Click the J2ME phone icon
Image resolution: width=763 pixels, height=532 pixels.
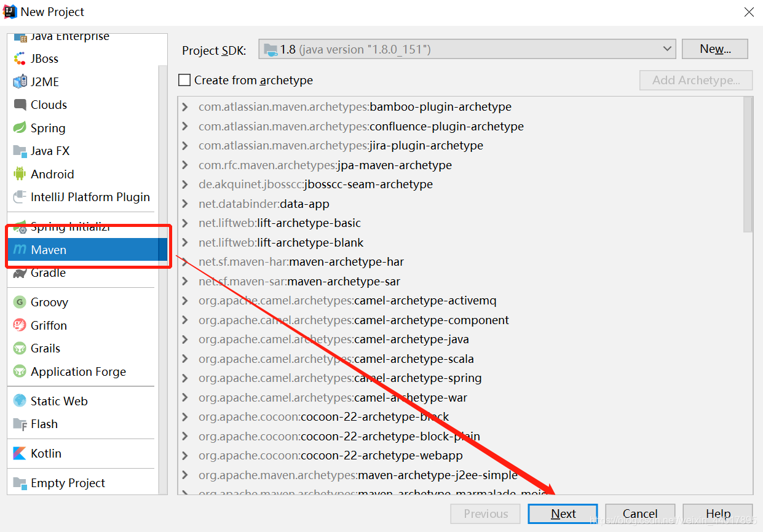coord(20,82)
